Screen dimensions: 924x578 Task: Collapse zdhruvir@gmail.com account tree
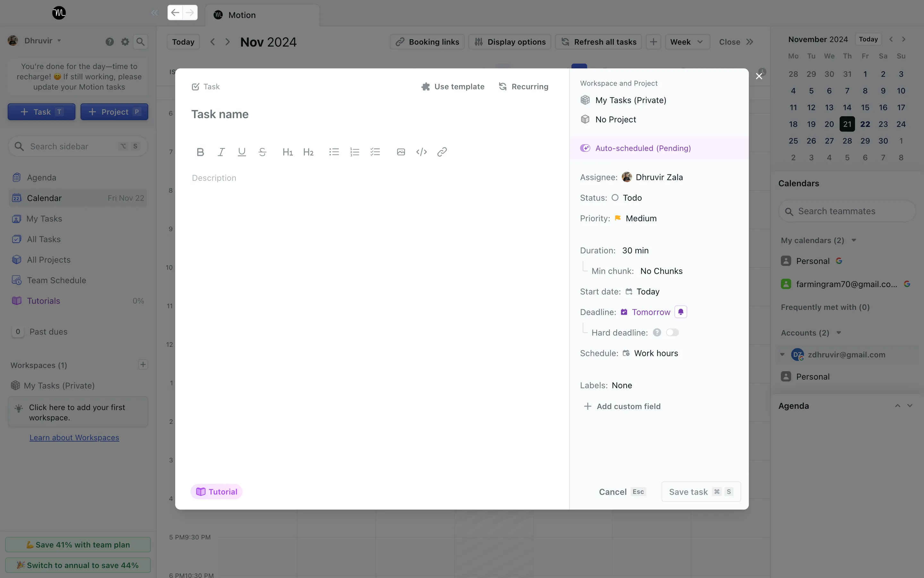(782, 355)
